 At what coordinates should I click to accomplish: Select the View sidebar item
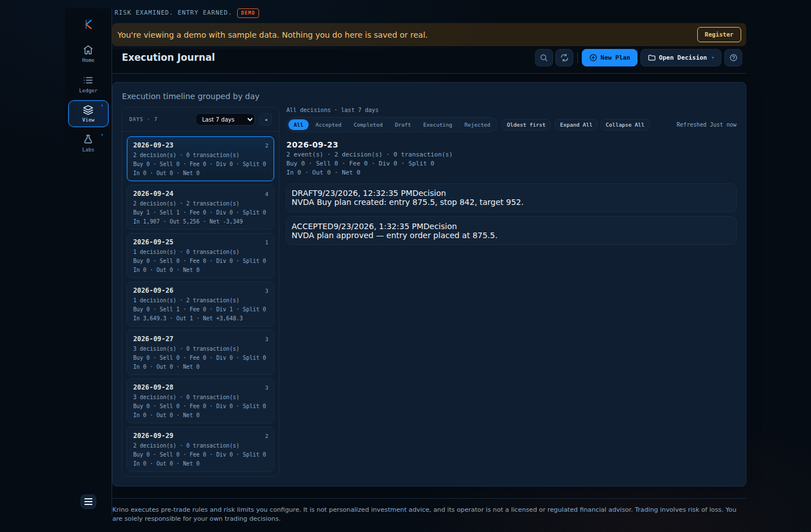coord(88,114)
